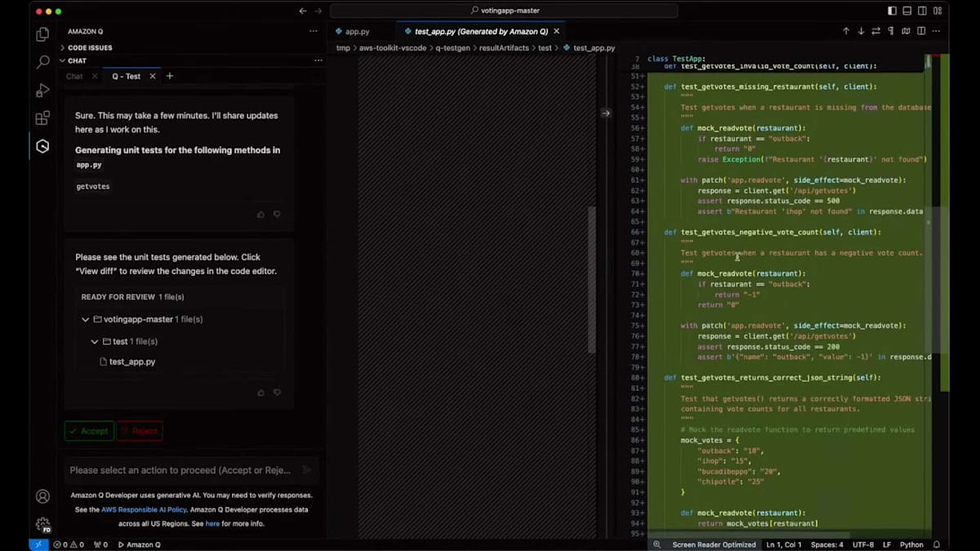The width and height of the screenshot is (980, 551).
Task: Click the remote window indicator in status bar
Action: (x=38, y=544)
